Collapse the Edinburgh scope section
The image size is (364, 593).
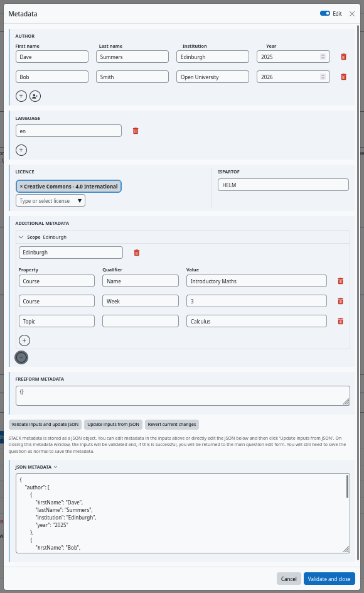coord(21,237)
